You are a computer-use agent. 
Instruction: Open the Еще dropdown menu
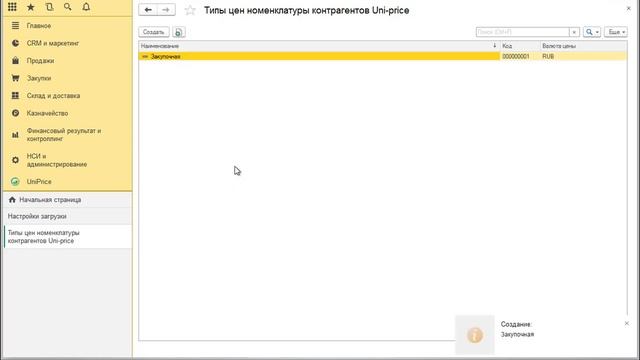[616, 32]
